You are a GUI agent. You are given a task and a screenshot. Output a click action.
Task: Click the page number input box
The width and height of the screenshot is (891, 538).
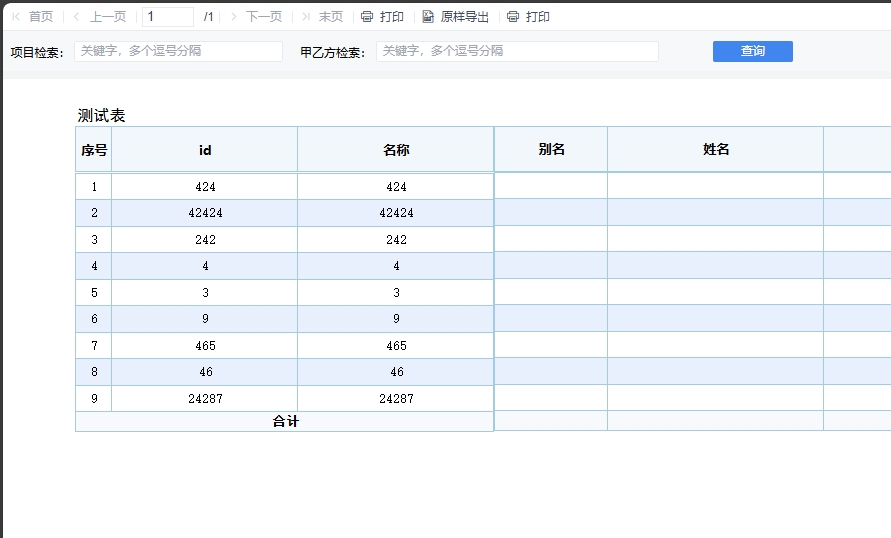pyautogui.click(x=168, y=17)
